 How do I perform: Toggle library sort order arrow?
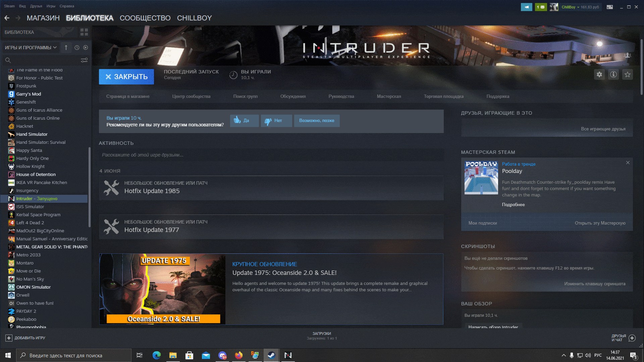pyautogui.click(x=66, y=47)
